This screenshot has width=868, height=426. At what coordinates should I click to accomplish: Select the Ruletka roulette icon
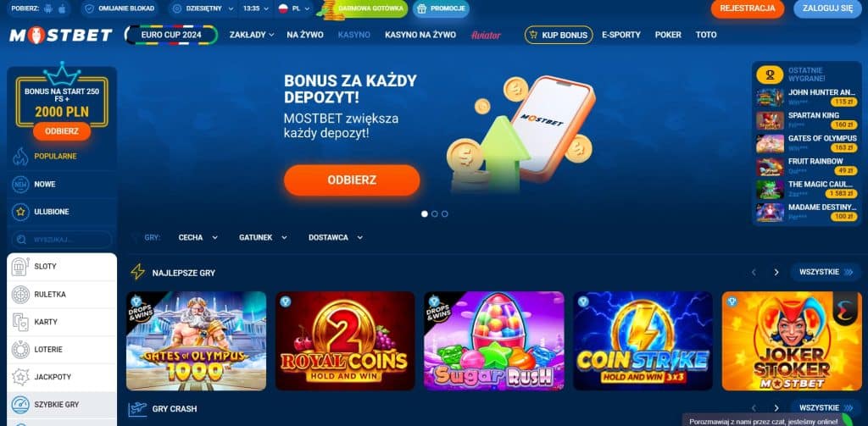20,295
